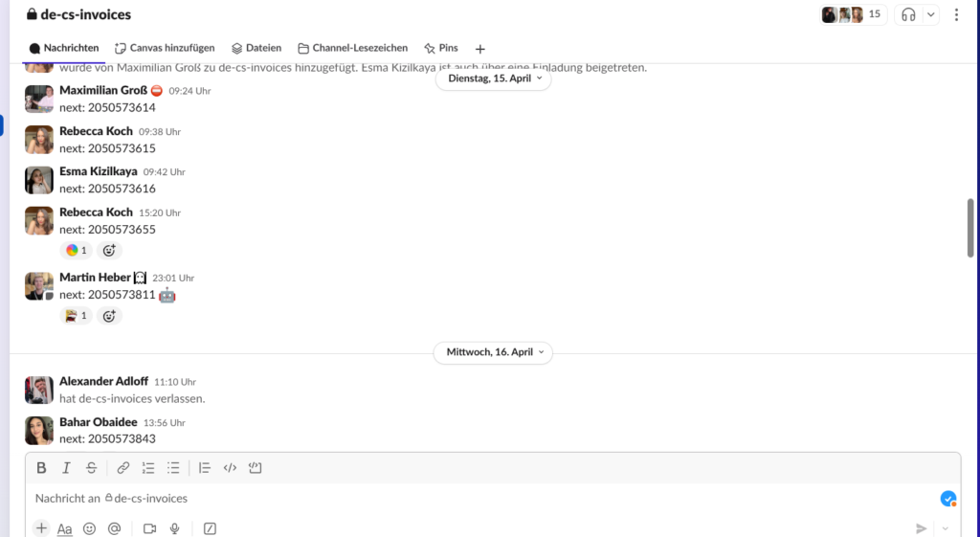The image size is (980, 537).
Task: Open the Dienstag, 15. April date dropdown
Action: pos(494,78)
